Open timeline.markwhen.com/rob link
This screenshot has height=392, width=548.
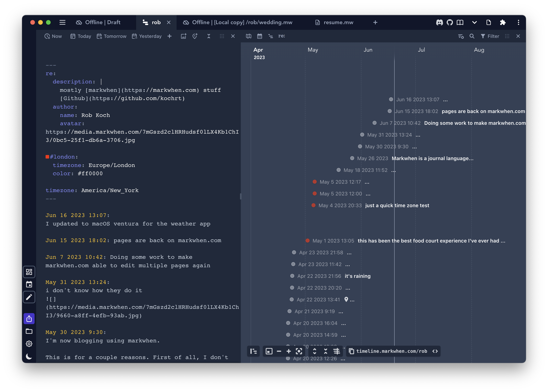point(392,351)
